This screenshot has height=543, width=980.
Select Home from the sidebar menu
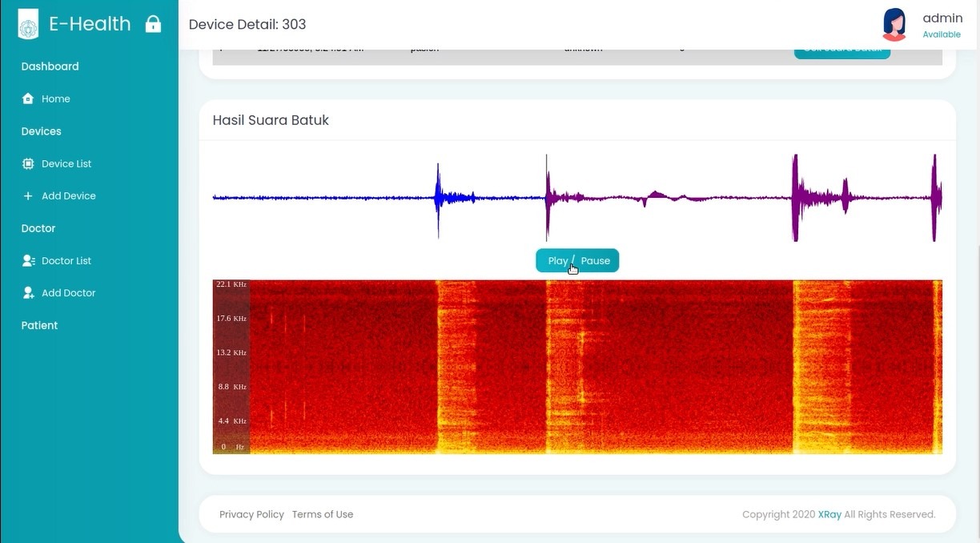56,99
